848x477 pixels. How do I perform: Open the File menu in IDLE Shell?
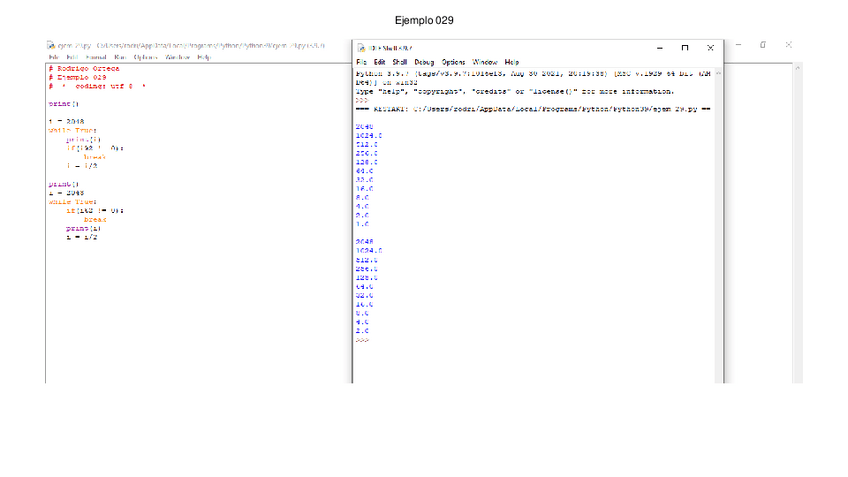point(361,62)
